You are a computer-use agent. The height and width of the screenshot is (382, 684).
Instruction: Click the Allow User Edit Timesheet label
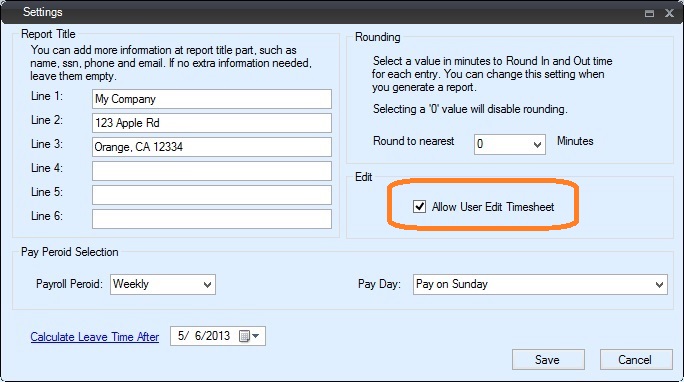pos(493,207)
